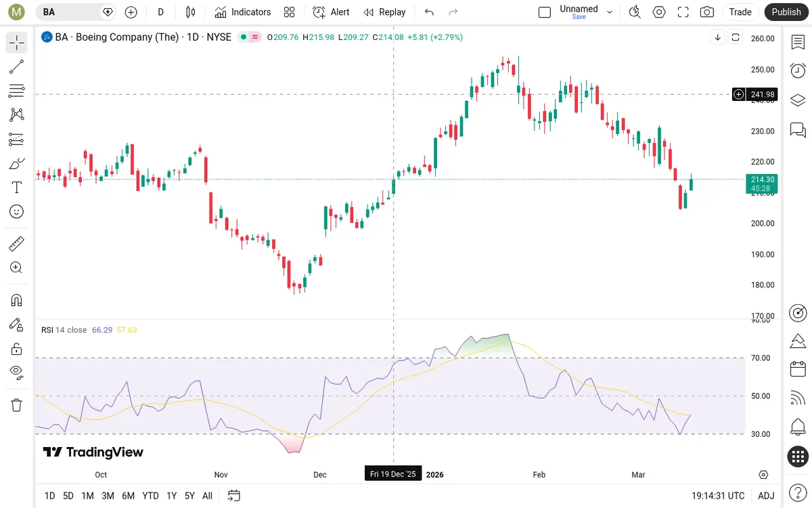Create a new Alert

pos(332,12)
